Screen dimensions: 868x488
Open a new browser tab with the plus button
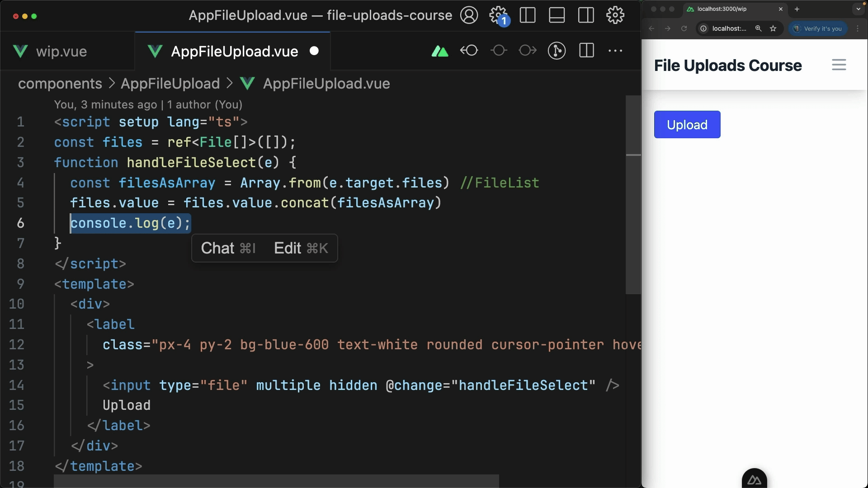coord(797,9)
